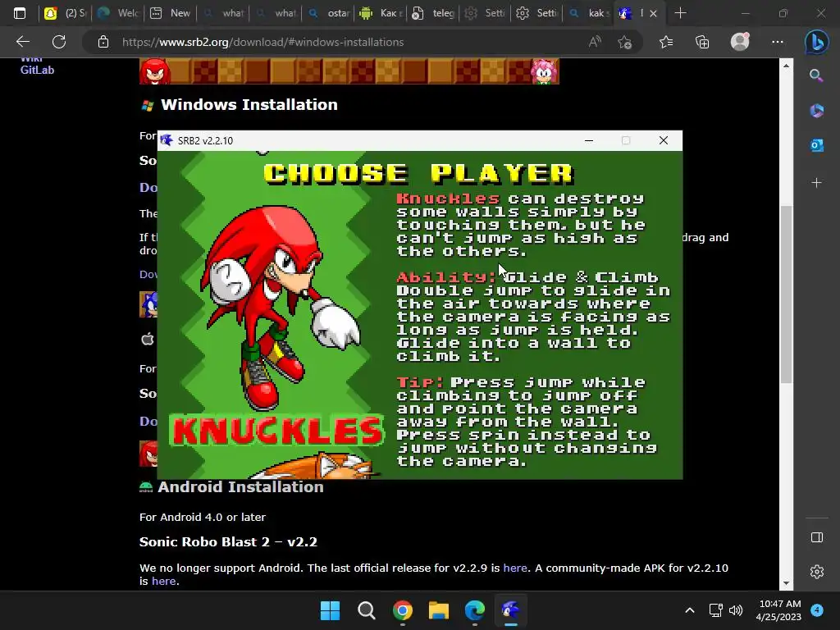Switch to the first Setti tab

point(486,13)
